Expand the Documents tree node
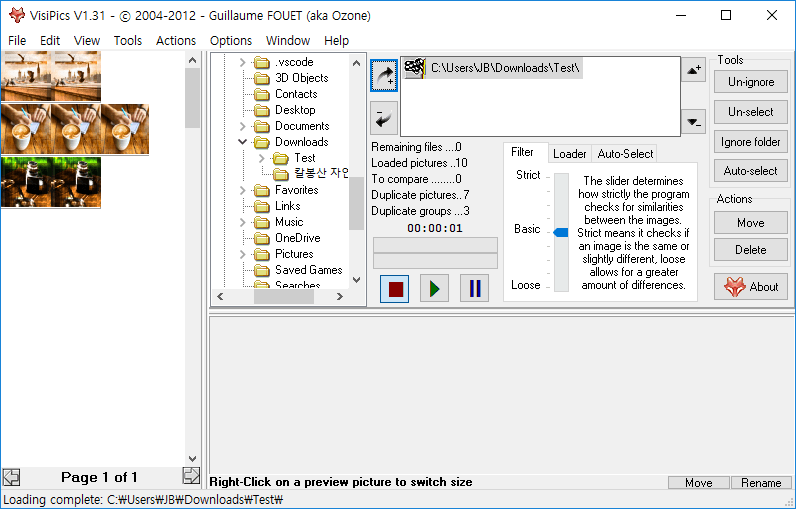The height and width of the screenshot is (509, 796). pos(243,126)
